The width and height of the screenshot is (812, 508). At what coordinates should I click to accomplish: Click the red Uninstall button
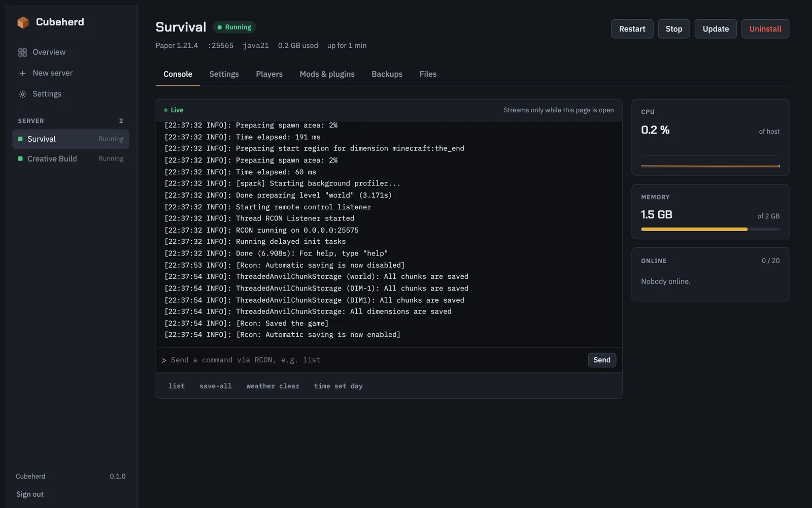(765, 29)
